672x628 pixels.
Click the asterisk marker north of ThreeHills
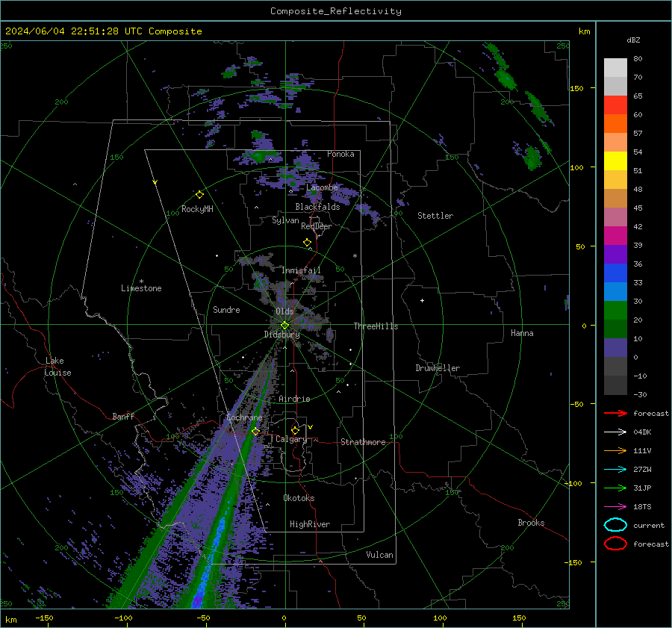pos(355,256)
